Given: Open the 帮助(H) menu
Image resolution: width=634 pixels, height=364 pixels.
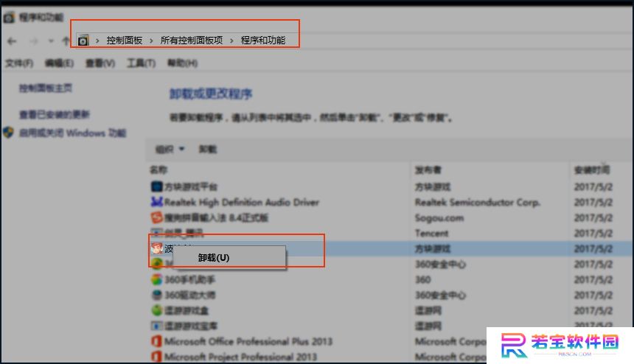Looking at the screenshot, I should (182, 63).
